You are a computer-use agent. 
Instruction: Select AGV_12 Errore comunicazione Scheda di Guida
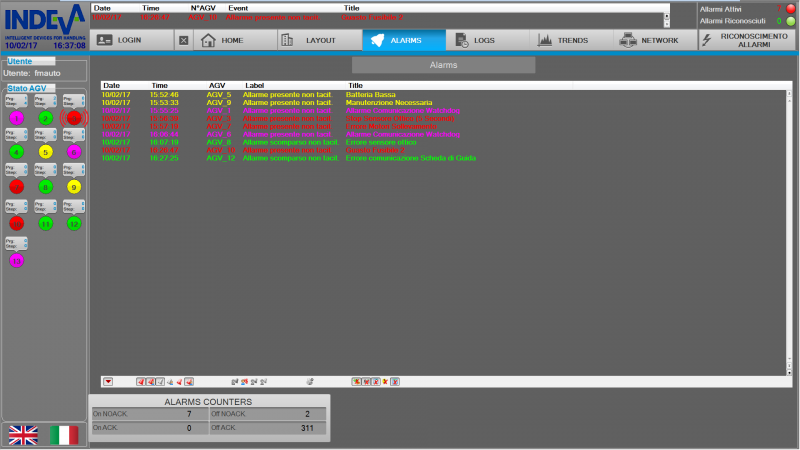[x=444, y=158]
